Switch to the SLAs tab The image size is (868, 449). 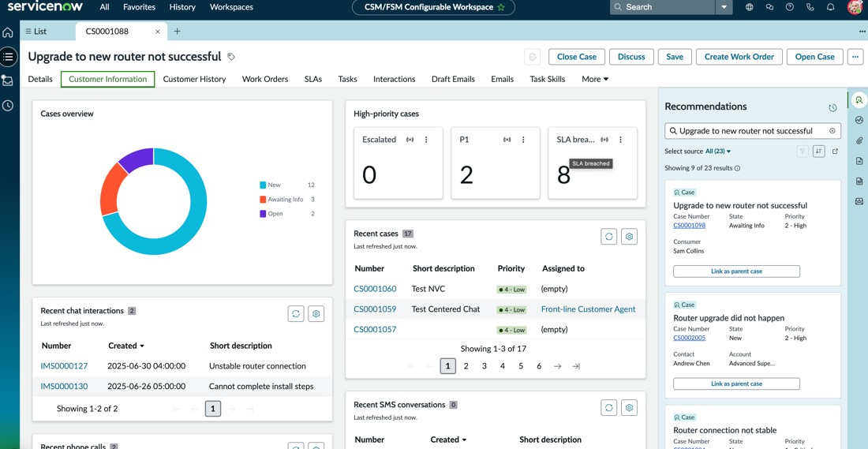[x=313, y=79]
